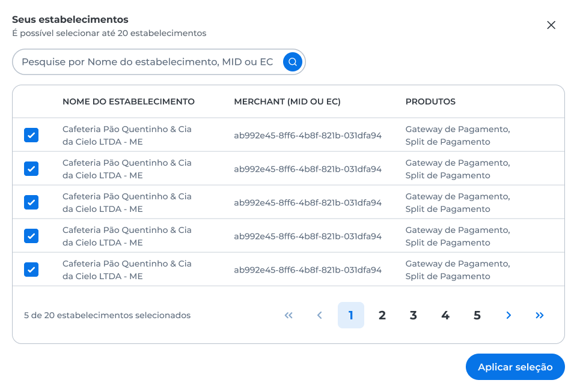577x392 pixels.
Task: Go to first page double-chevron
Action: click(x=288, y=315)
